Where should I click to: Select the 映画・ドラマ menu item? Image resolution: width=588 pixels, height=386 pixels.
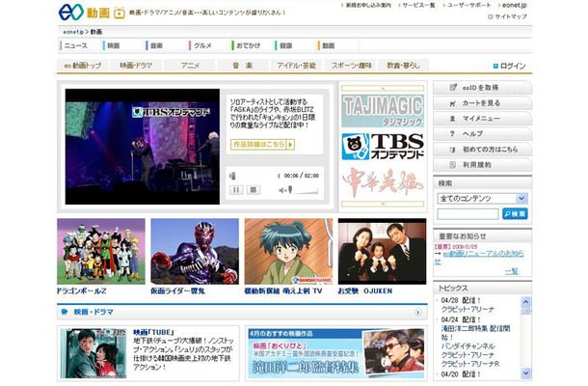click(136, 66)
